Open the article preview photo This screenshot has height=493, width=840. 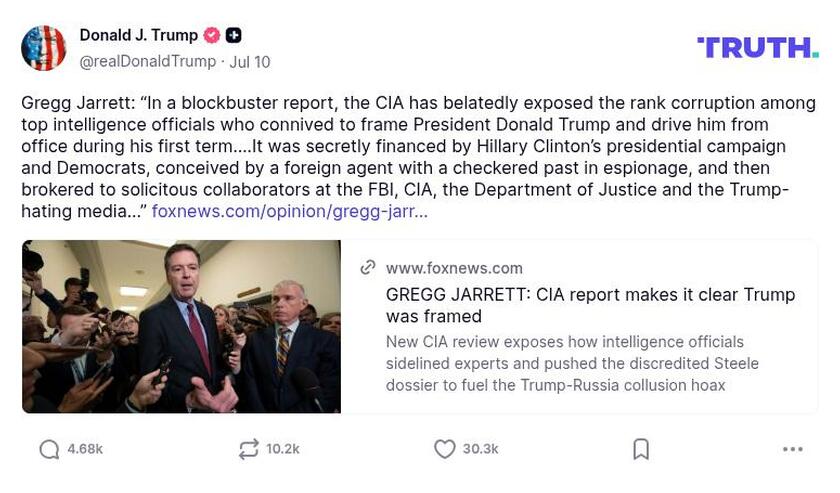(x=181, y=326)
